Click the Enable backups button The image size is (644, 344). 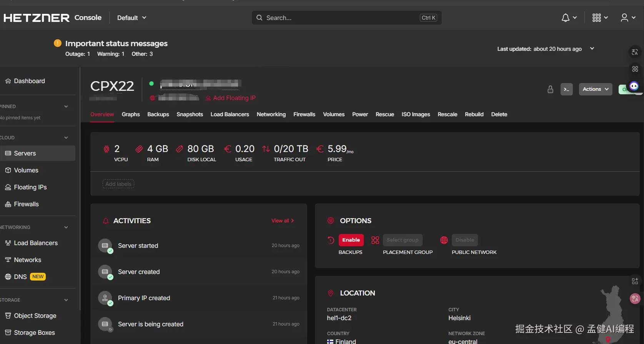[351, 240]
